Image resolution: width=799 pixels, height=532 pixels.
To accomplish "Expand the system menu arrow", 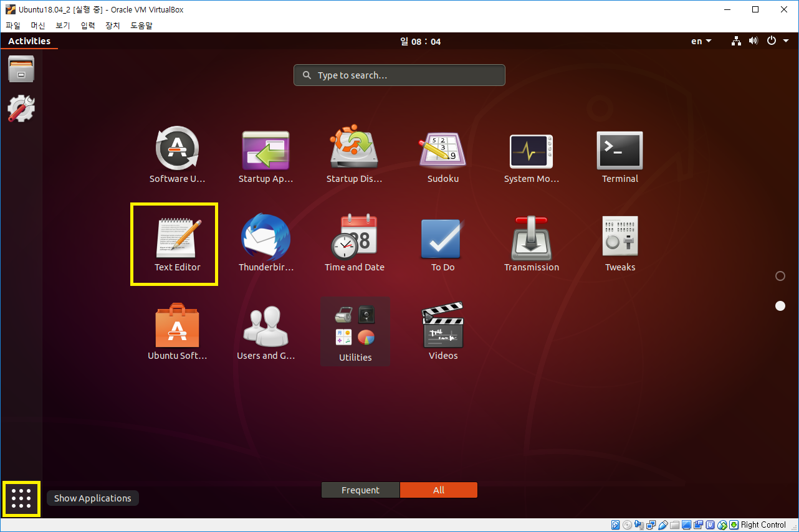I will coord(787,41).
